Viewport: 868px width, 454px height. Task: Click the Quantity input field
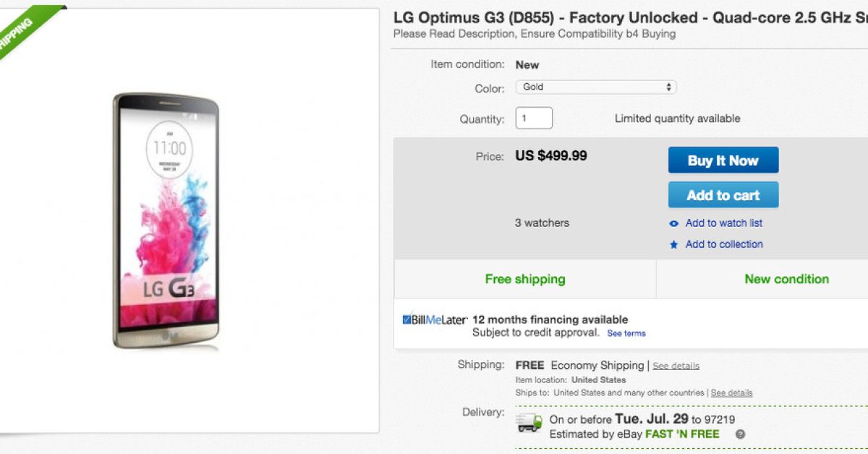click(534, 118)
